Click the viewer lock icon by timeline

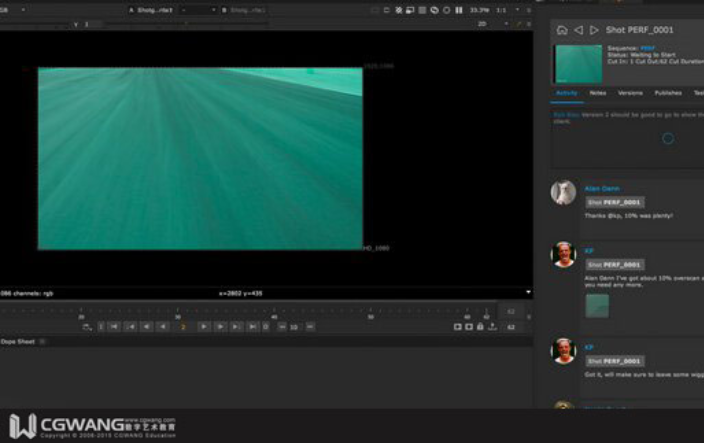click(x=480, y=327)
